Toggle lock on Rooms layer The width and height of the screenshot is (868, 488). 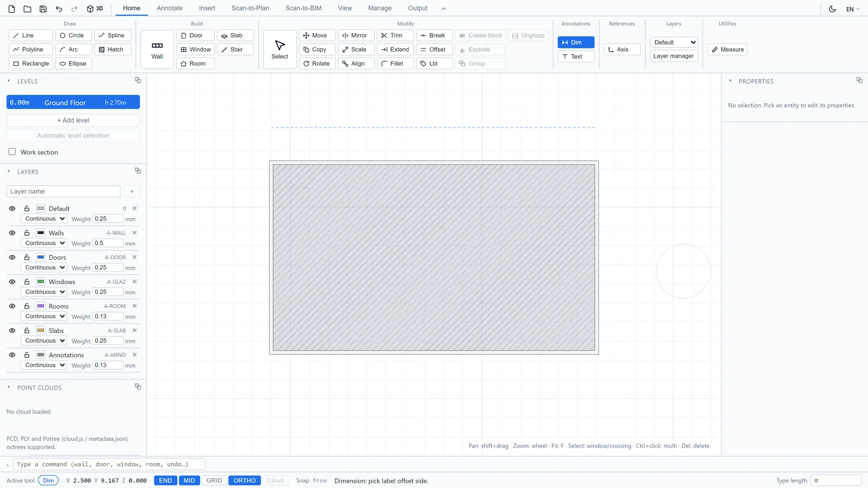point(27,306)
